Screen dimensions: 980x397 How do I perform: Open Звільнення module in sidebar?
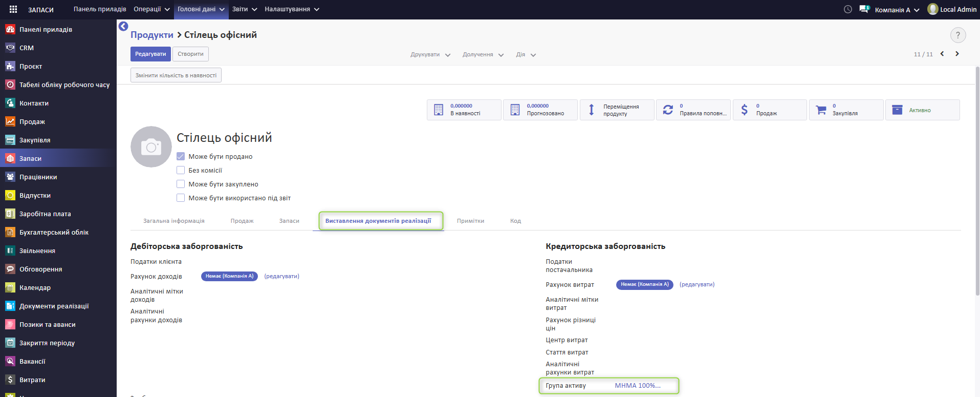pos(58,250)
